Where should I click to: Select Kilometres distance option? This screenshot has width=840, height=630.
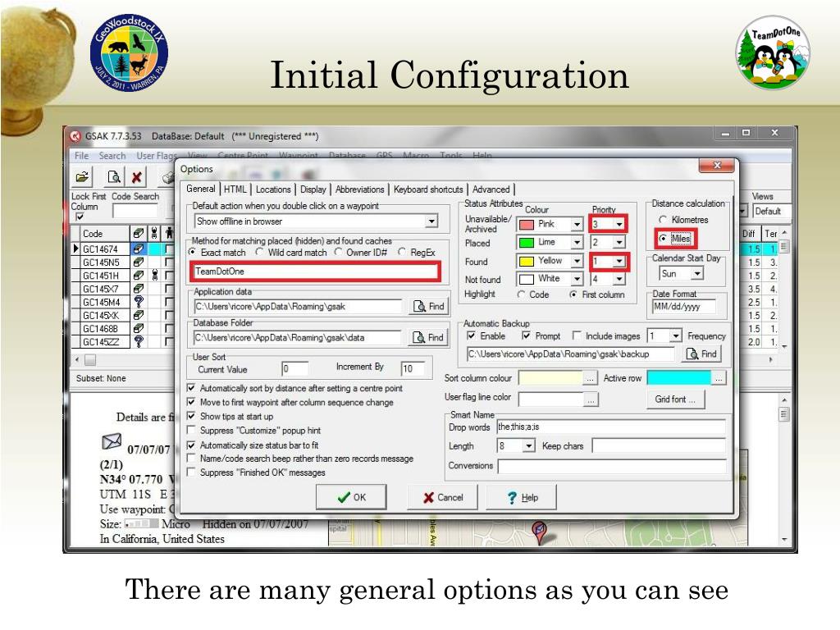click(663, 220)
